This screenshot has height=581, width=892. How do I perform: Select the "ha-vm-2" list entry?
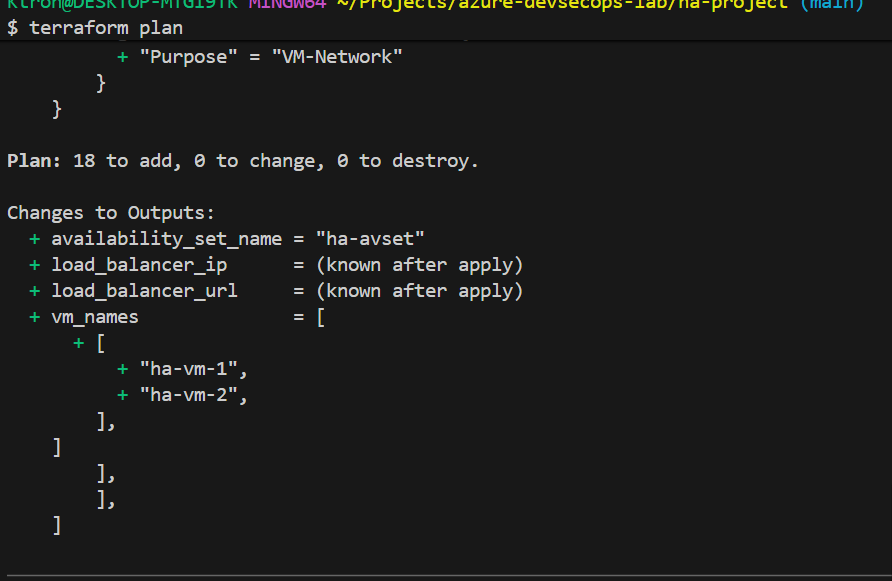193,395
